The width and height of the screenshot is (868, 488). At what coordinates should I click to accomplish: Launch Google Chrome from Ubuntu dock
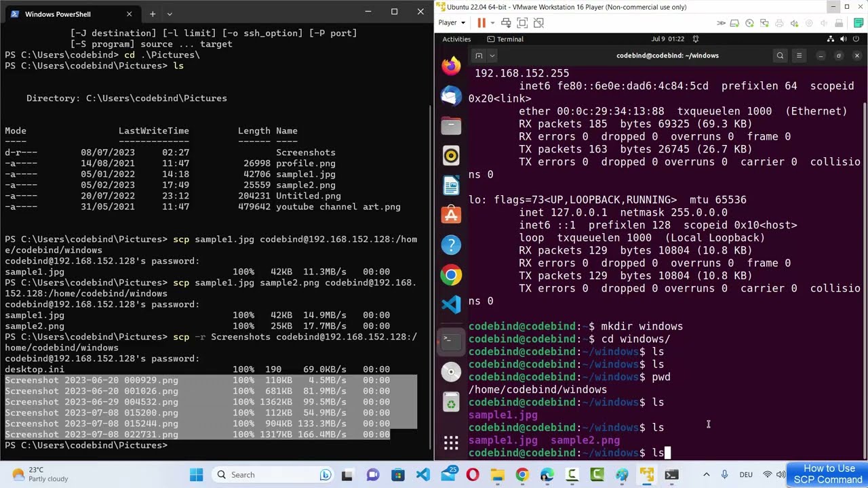point(451,274)
